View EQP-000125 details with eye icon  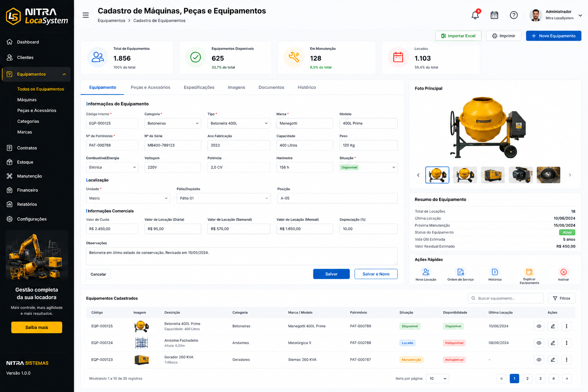point(539,326)
